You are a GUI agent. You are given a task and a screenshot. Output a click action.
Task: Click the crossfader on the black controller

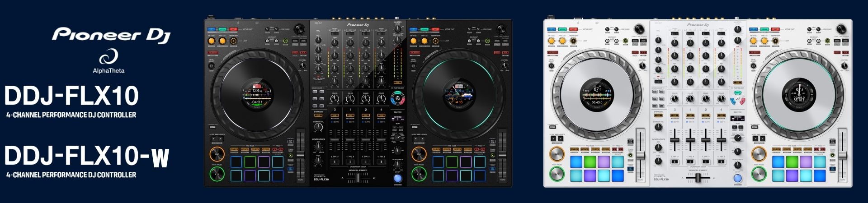tap(358, 178)
